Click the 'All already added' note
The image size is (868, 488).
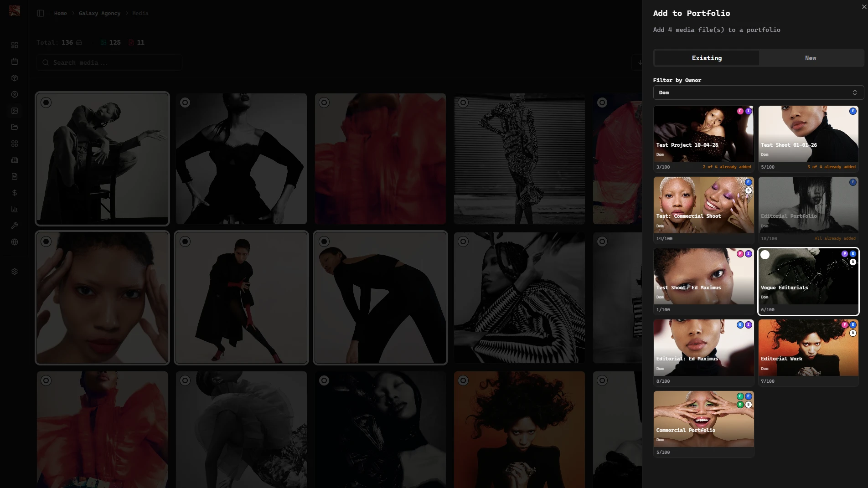click(x=835, y=238)
